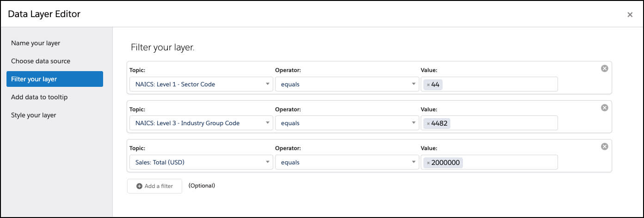Open the NAICS Level 3 Industry Group Code dropdown
Image resolution: width=644 pixels, height=218 pixels.
pyautogui.click(x=201, y=123)
